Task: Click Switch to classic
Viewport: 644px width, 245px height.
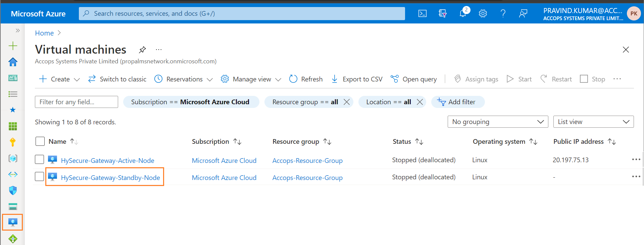Action: click(117, 79)
